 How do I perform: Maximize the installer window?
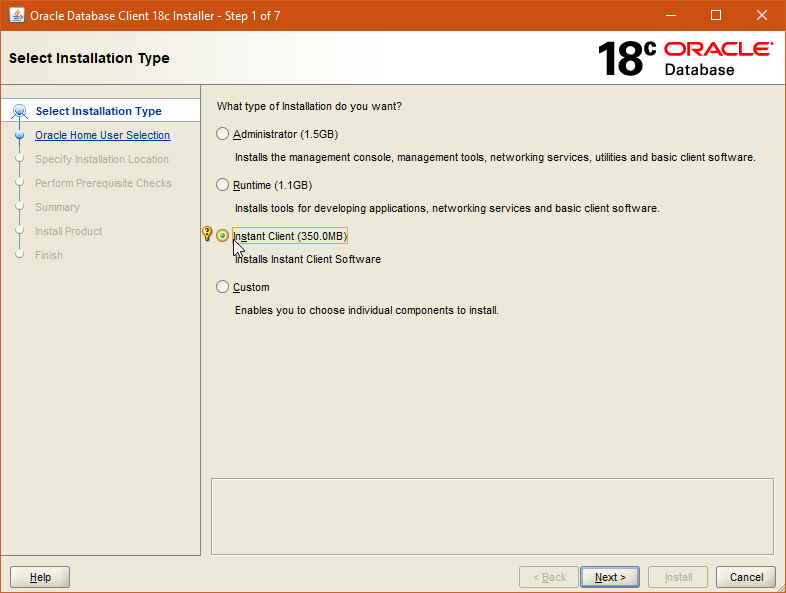click(716, 16)
